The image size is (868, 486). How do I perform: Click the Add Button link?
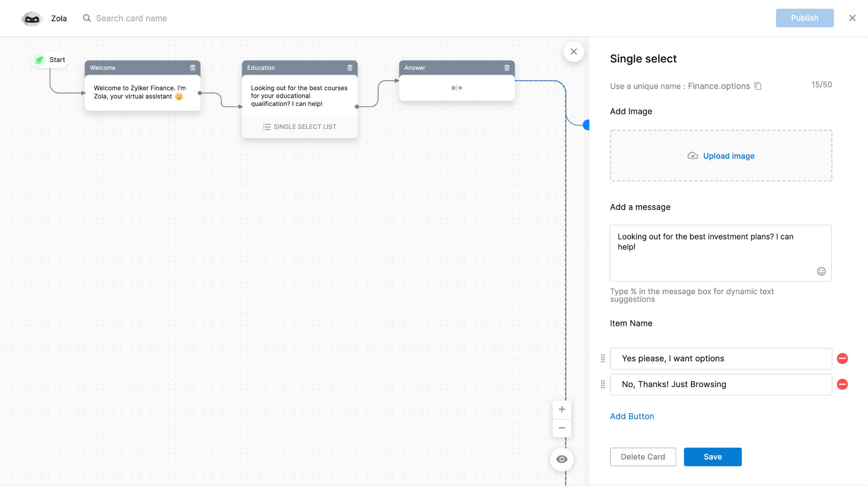(632, 416)
